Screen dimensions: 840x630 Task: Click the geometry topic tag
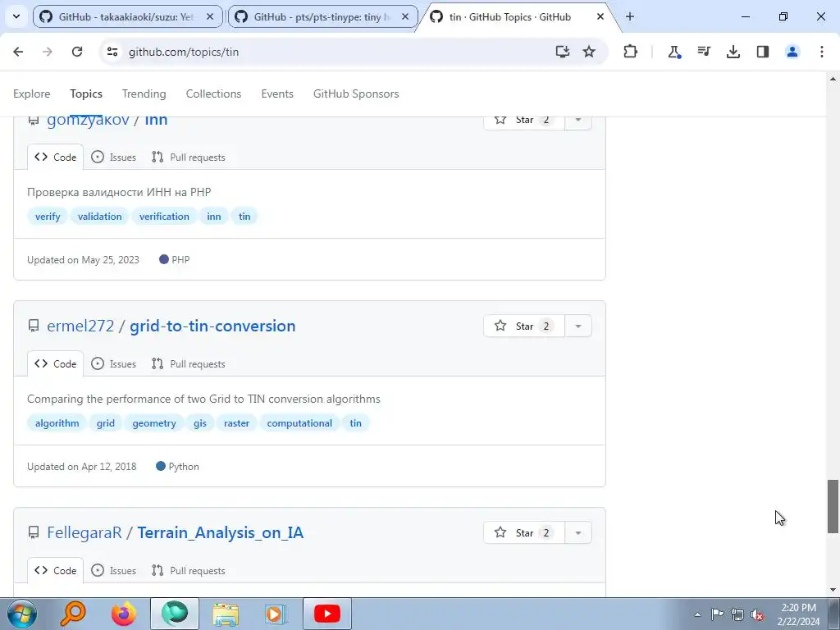point(153,423)
